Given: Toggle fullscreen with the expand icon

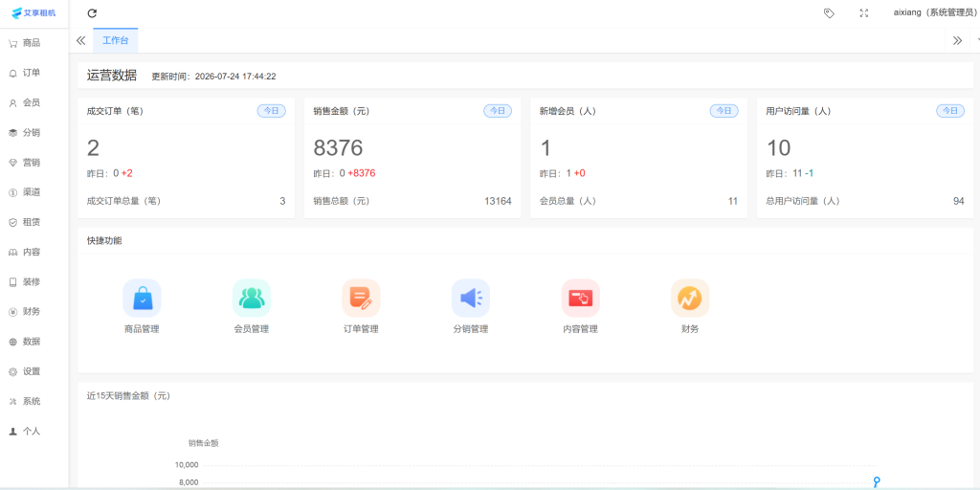Looking at the screenshot, I should coord(864,13).
